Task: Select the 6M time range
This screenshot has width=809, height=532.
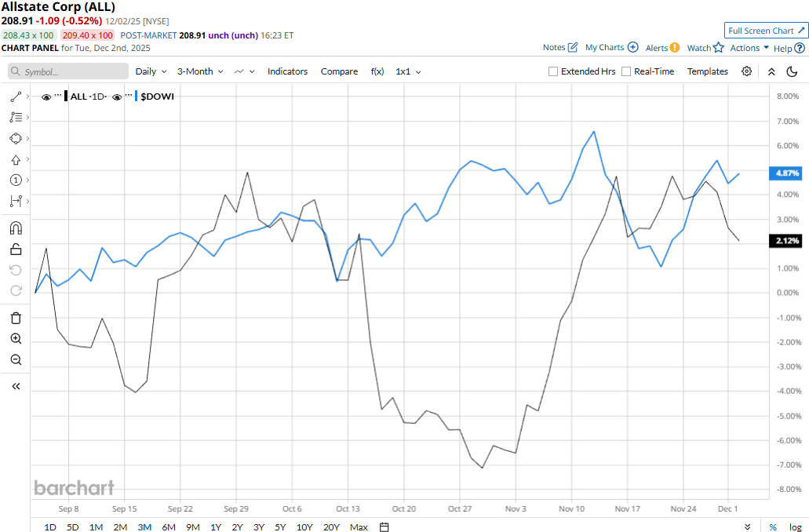Action: pyautogui.click(x=169, y=527)
